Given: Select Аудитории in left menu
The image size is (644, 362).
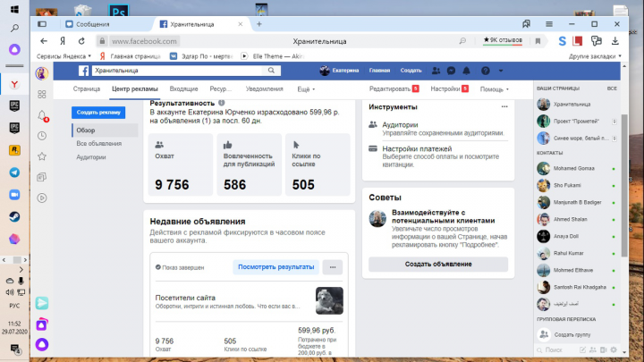Looking at the screenshot, I should tap(91, 157).
